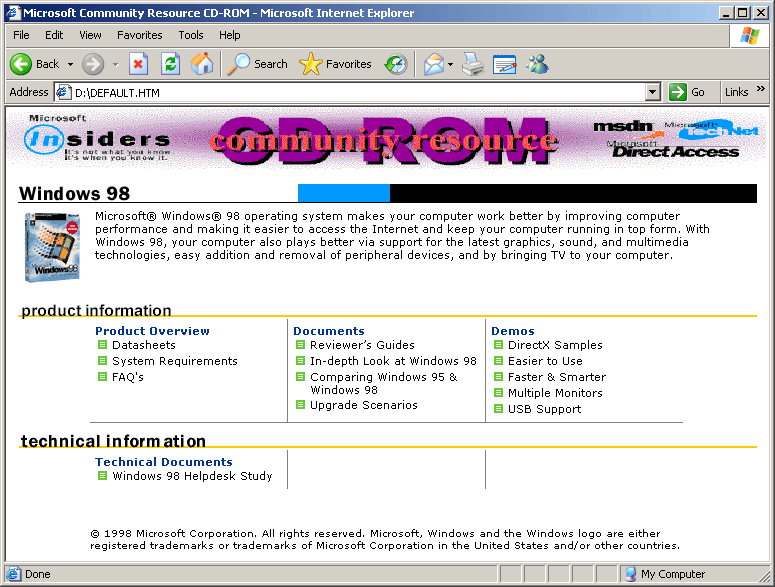Click the Insiders logo
This screenshot has height=587, width=775.
point(97,138)
